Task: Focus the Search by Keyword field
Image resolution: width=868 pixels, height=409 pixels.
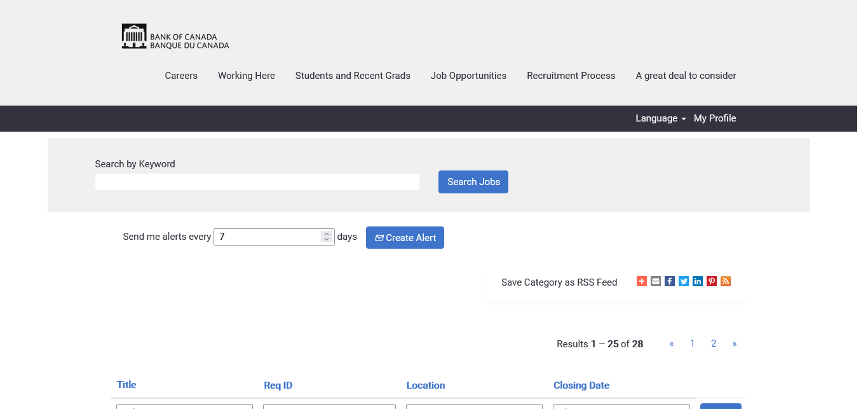Action: coord(257,182)
